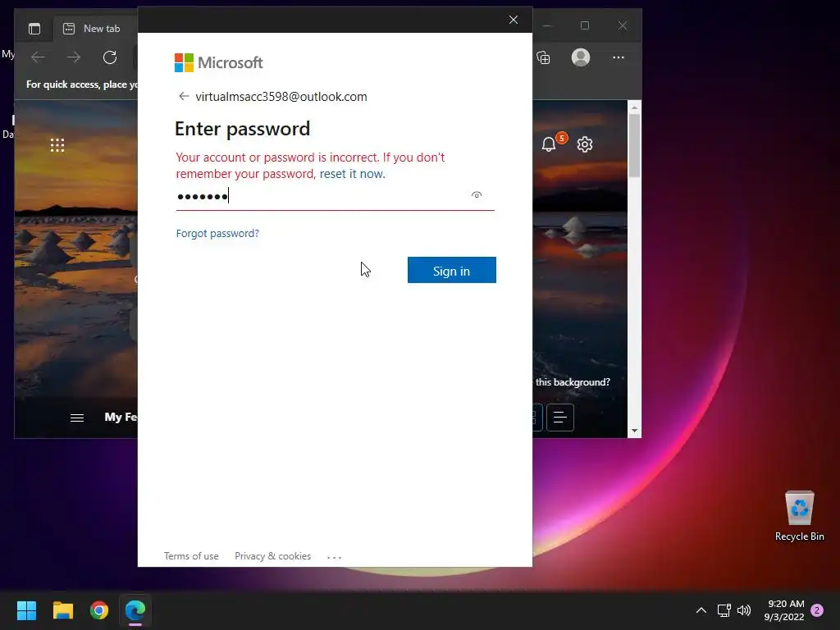The width and height of the screenshot is (840, 630).
Task: Open the more options ellipsis in dialog footer
Action: [x=335, y=557]
